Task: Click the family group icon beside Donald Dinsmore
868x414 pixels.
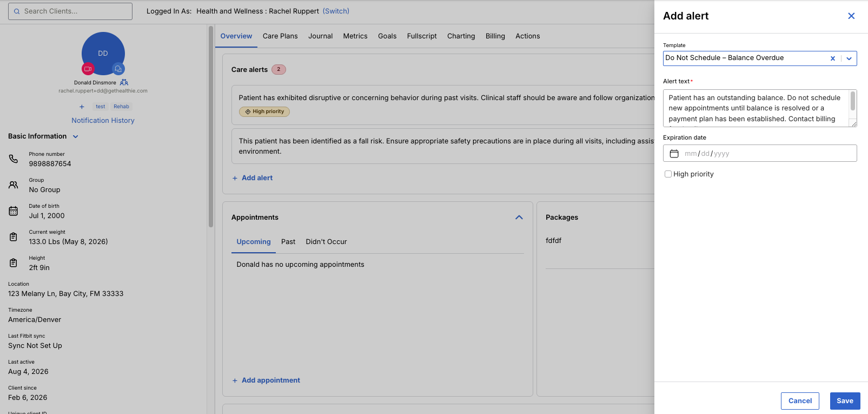Action: 124,82
